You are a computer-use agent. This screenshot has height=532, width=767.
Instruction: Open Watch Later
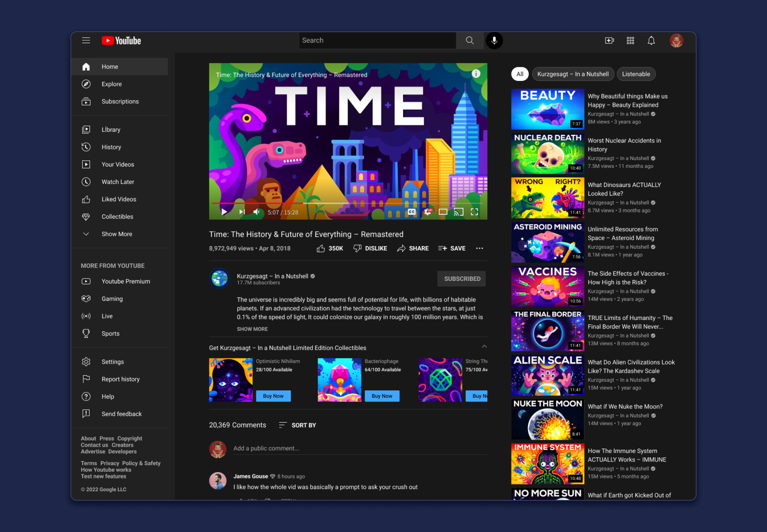click(x=119, y=182)
